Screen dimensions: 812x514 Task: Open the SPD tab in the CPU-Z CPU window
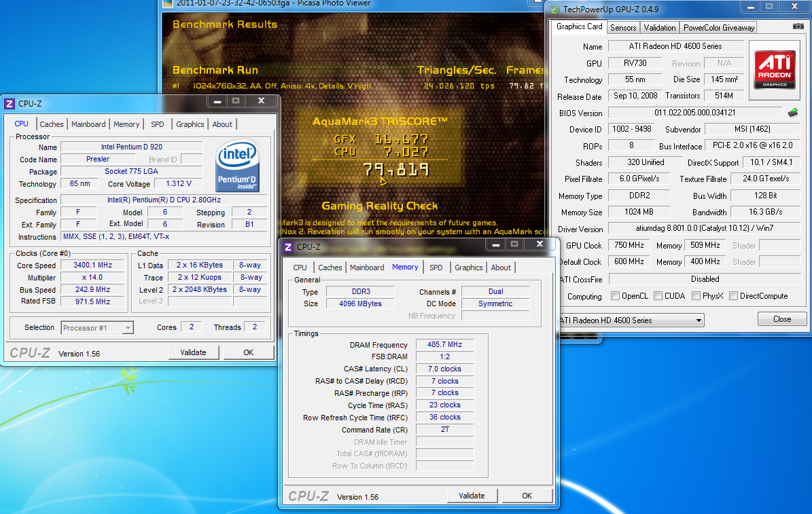point(158,124)
